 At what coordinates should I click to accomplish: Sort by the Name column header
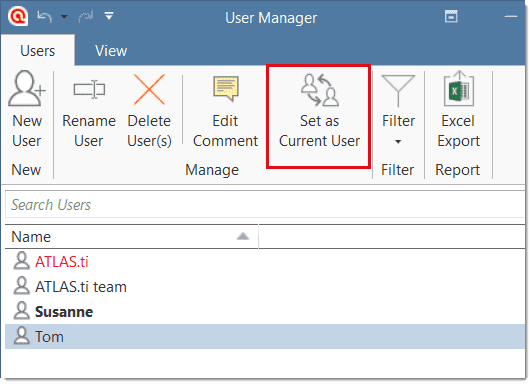132,236
